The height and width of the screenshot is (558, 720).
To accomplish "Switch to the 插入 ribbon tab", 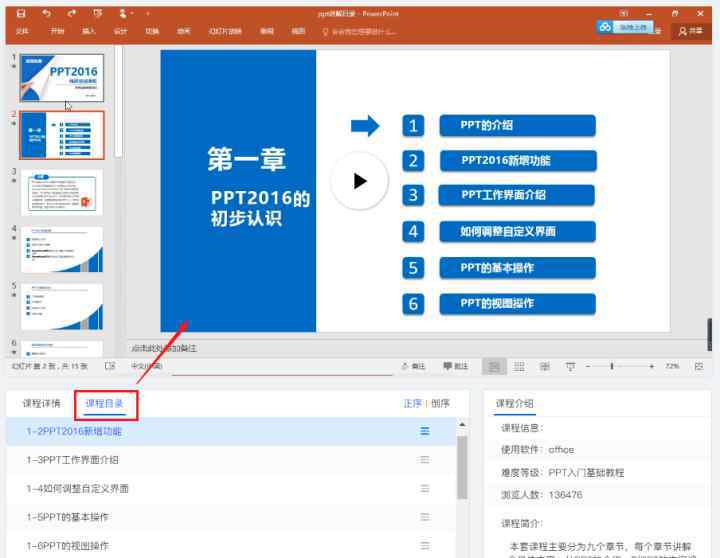I will [88, 31].
